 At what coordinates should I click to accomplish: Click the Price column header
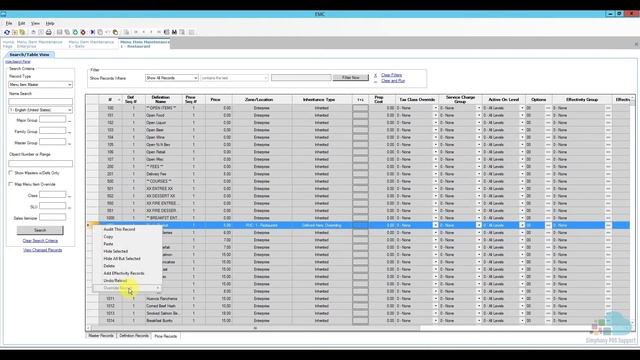click(x=216, y=100)
